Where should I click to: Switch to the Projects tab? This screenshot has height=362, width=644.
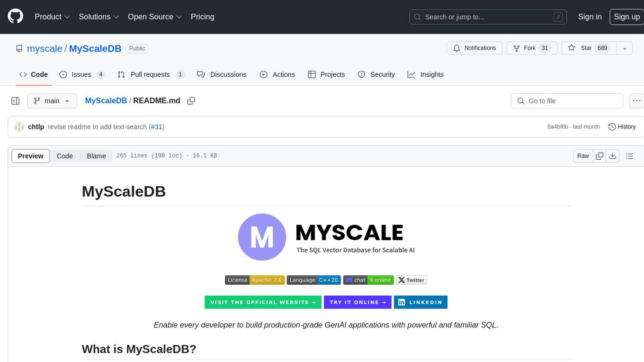pyautogui.click(x=326, y=74)
